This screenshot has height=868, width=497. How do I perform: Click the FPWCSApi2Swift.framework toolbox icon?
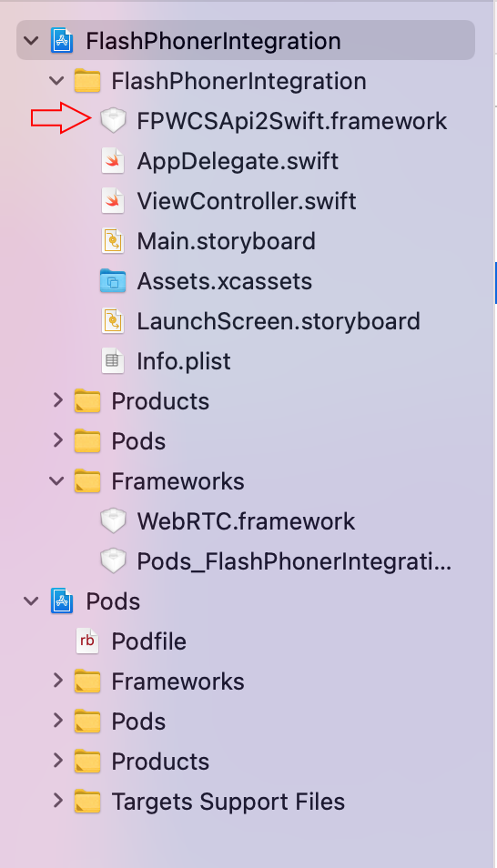(113, 121)
